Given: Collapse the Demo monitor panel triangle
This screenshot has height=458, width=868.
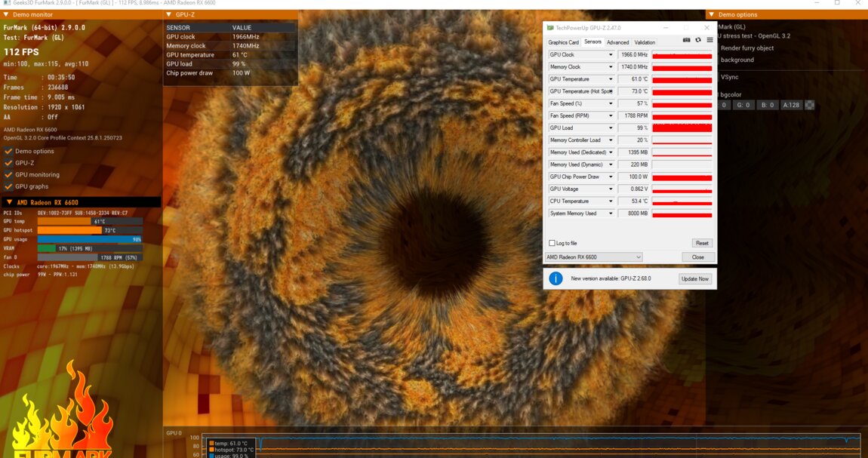Looking at the screenshot, I should click(x=6, y=14).
